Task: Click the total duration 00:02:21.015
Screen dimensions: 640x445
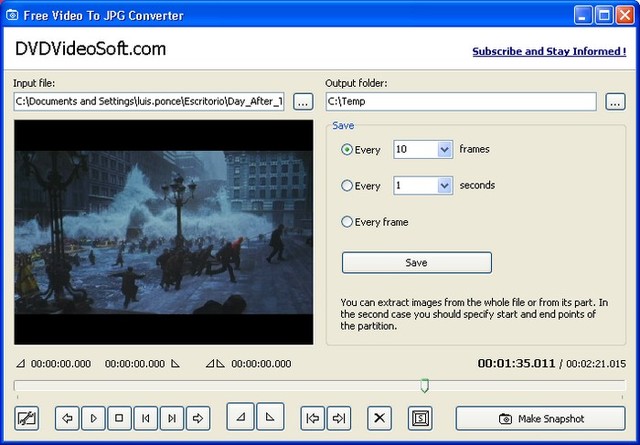Action: [596, 364]
